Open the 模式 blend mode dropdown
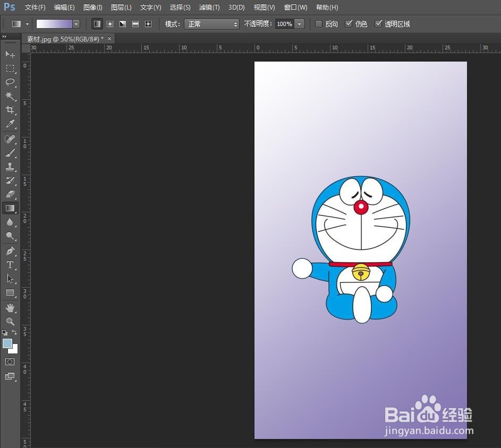This screenshot has height=448, width=501. tap(211, 24)
